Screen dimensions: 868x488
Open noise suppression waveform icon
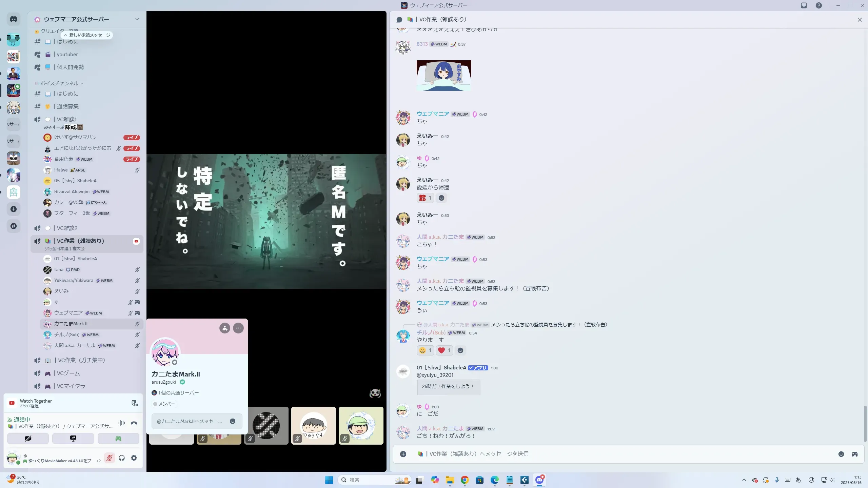121,423
